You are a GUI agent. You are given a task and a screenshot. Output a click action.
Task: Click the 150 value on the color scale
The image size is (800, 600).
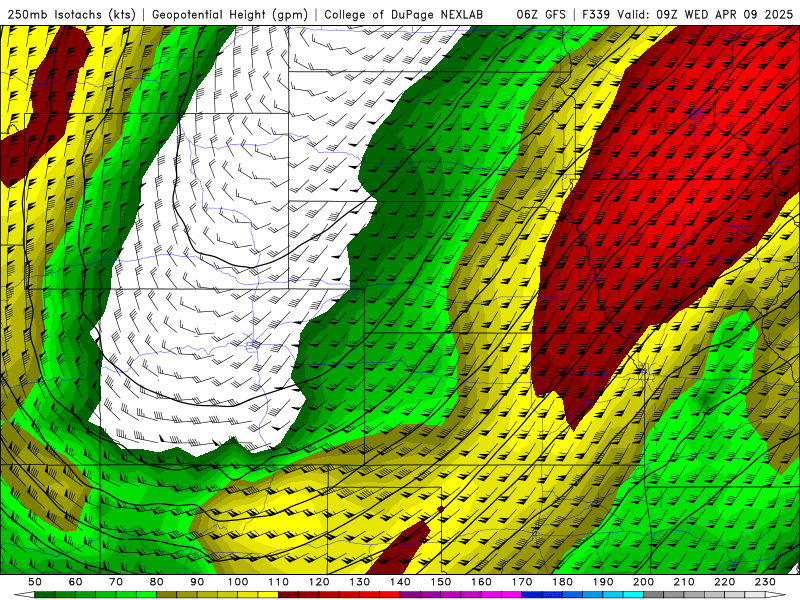coord(441,582)
